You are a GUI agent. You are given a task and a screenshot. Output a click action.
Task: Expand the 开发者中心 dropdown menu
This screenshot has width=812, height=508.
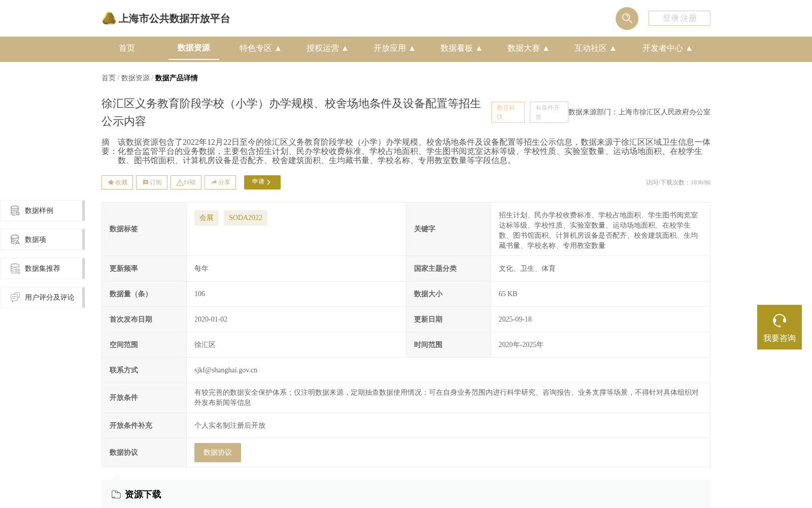coord(667,48)
